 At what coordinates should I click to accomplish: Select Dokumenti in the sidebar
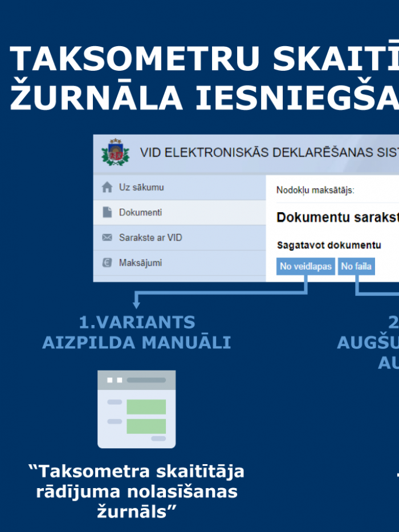(x=180, y=212)
